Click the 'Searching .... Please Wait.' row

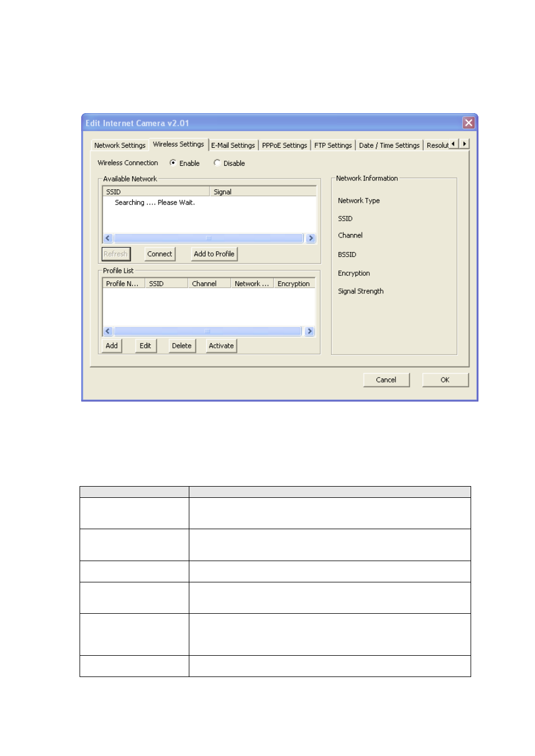pos(155,203)
